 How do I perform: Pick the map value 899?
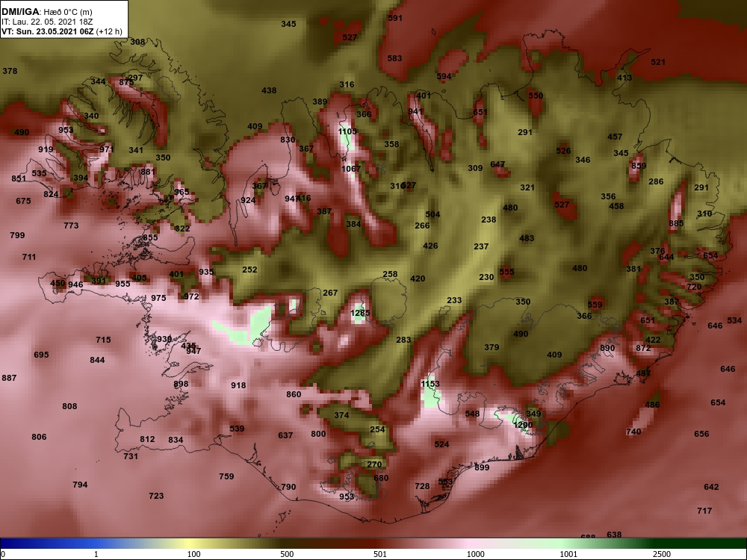[x=482, y=467]
